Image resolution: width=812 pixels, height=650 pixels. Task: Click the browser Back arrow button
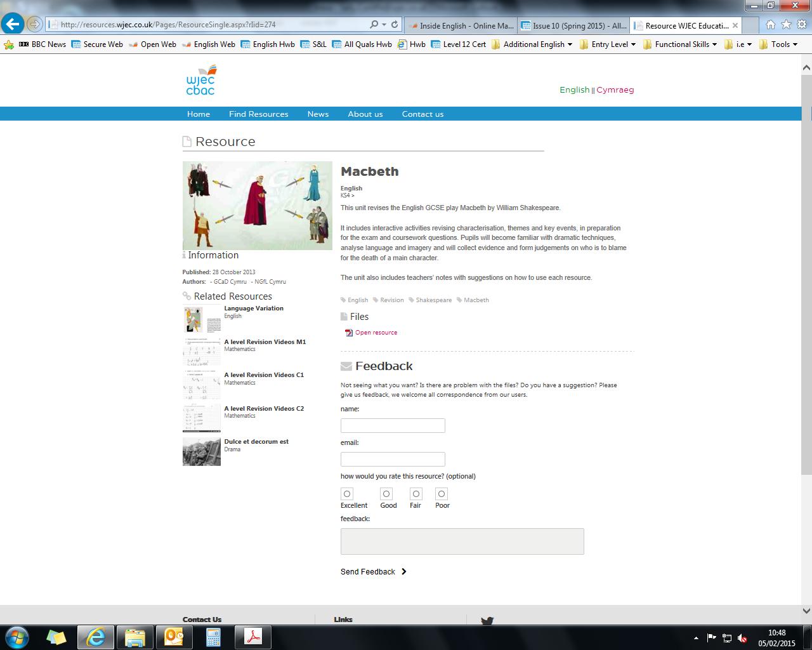(12, 24)
